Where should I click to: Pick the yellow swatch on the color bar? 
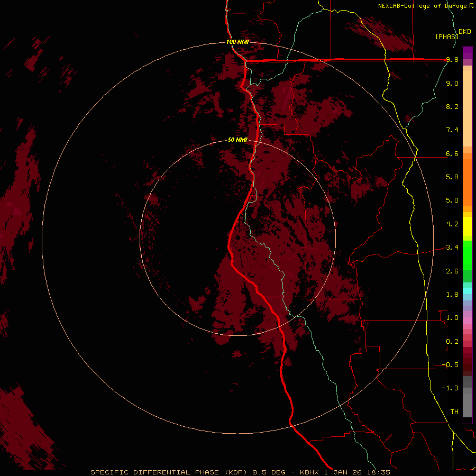467,226
